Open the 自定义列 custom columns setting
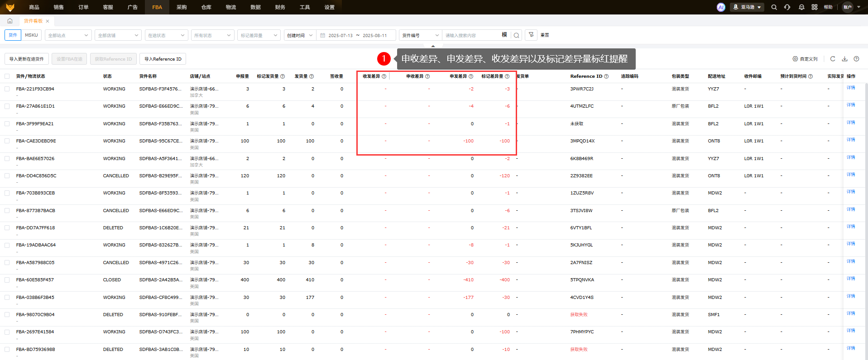Screen dimensions: 868x360 pos(805,59)
